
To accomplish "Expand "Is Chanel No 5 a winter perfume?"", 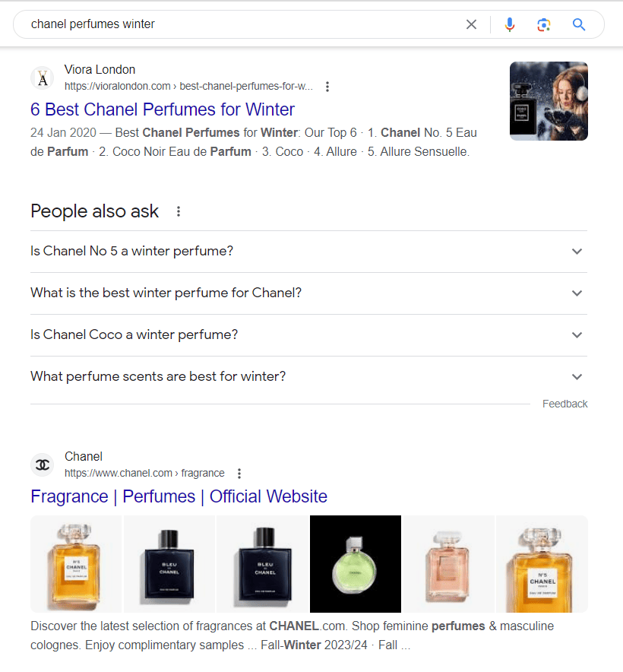I will [x=577, y=251].
